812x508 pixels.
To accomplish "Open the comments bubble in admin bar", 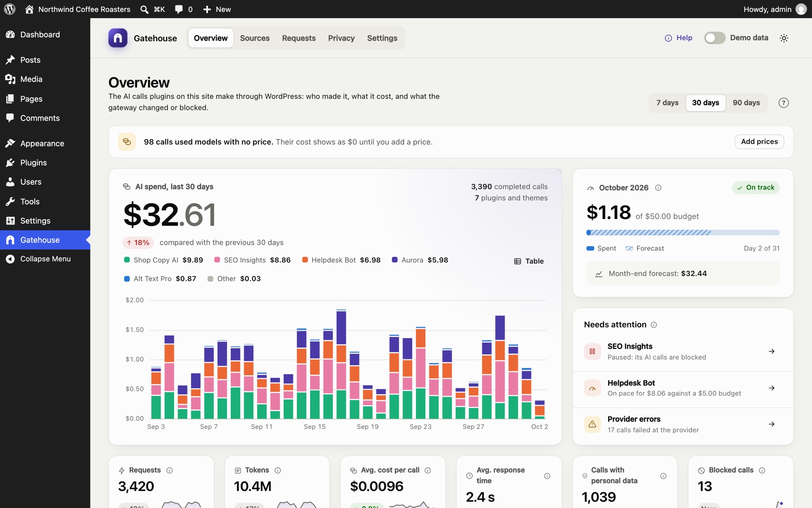I will tap(184, 9).
